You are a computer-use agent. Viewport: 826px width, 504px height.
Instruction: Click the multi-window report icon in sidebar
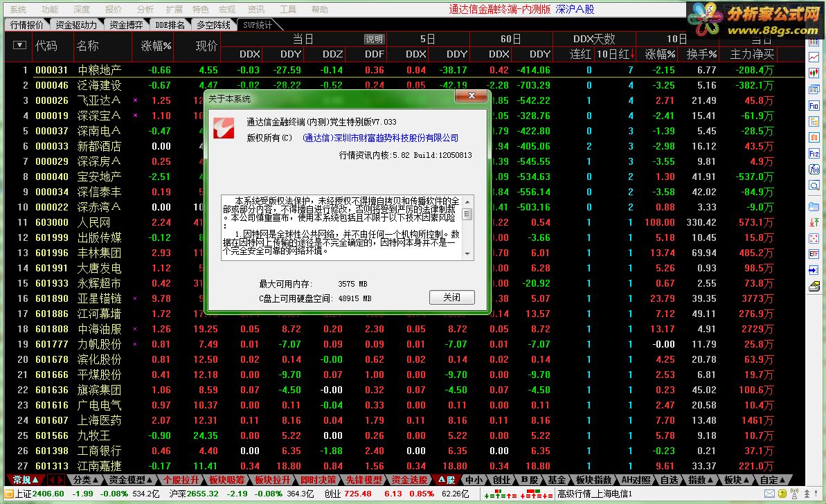814,89
